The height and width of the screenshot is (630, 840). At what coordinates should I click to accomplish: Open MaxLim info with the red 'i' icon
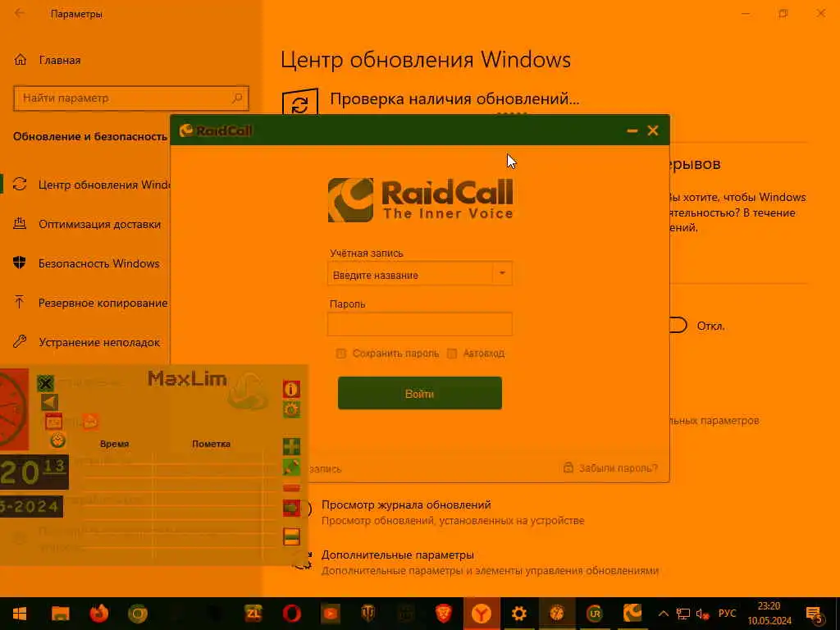pyautogui.click(x=291, y=389)
